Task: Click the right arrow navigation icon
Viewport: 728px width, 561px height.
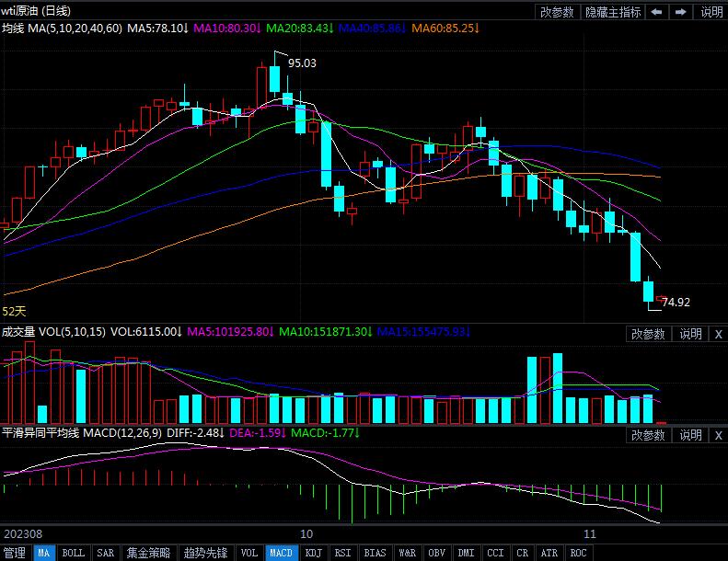Action: [x=681, y=12]
